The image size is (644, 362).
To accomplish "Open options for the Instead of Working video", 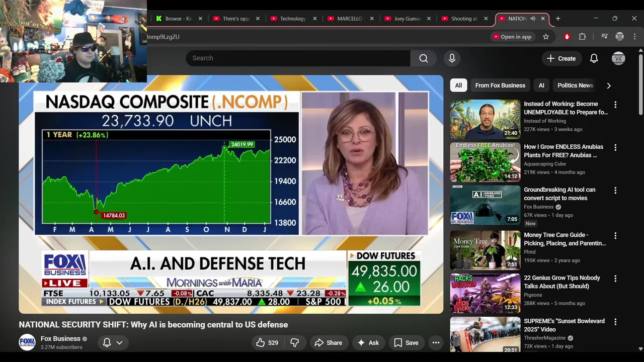I will [x=615, y=105].
